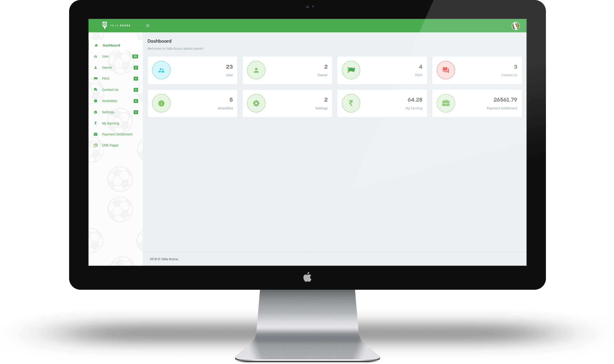This screenshot has width=614, height=364.
Task: Toggle the User badge count indicator
Action: click(135, 56)
